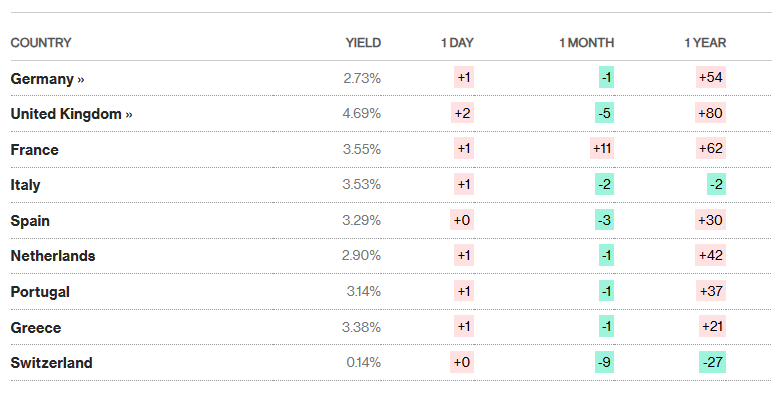Click France's +11 one-month change badge
The width and height of the screenshot is (772, 412).
click(603, 149)
